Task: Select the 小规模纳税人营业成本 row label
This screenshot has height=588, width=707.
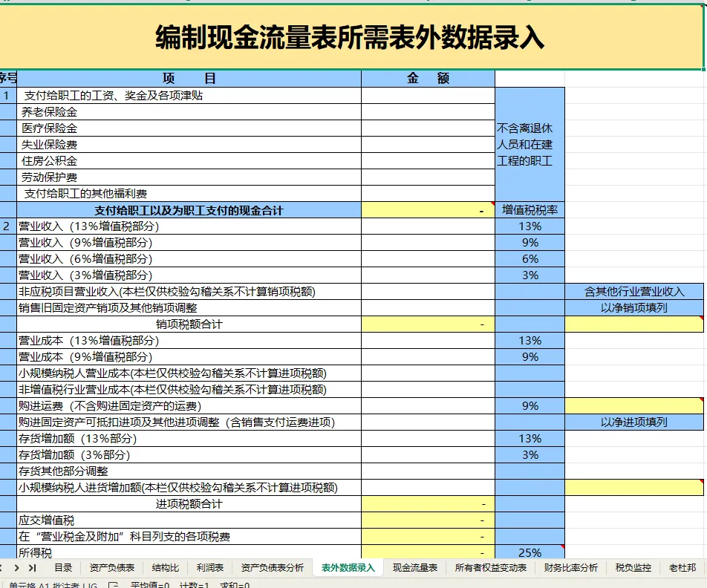Action: click(189, 373)
